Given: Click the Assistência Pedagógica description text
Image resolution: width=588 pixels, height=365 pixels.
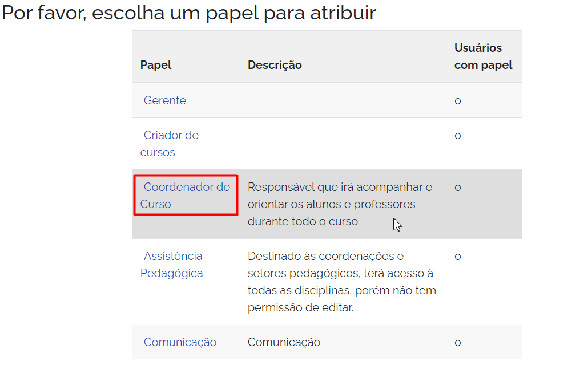Looking at the screenshot, I should (x=341, y=282).
